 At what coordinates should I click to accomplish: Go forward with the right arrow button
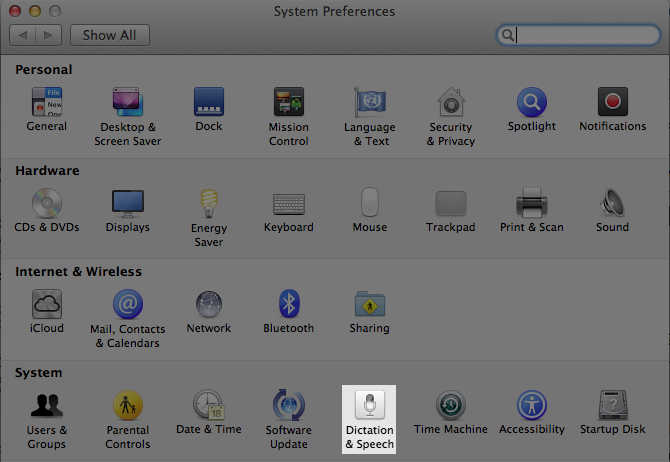tap(49, 35)
